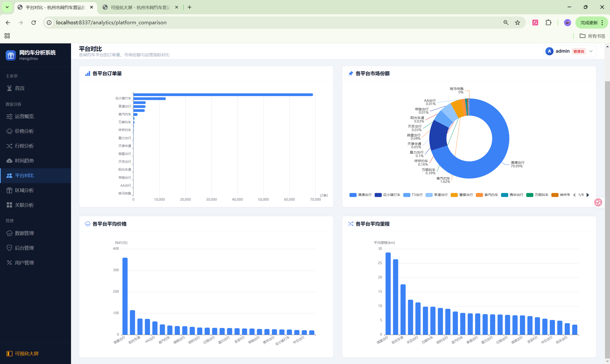Bookmark page with star icon
Screen dimensions: 610x364
[x=518, y=23]
